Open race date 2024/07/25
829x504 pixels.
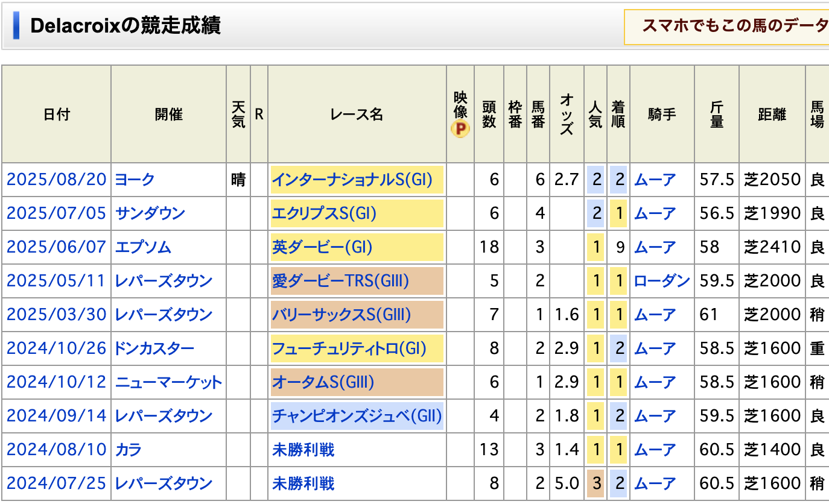pos(56,484)
